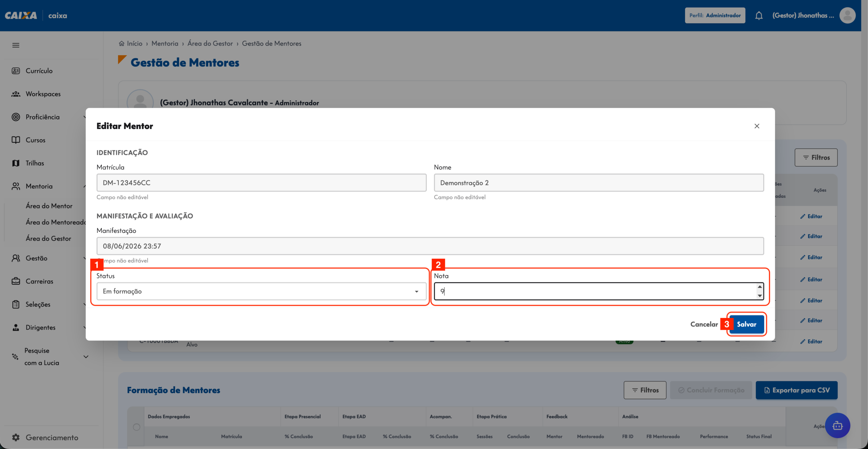Viewport: 868px width, 449px height.
Task: Focus the Nota input field
Action: point(595,291)
